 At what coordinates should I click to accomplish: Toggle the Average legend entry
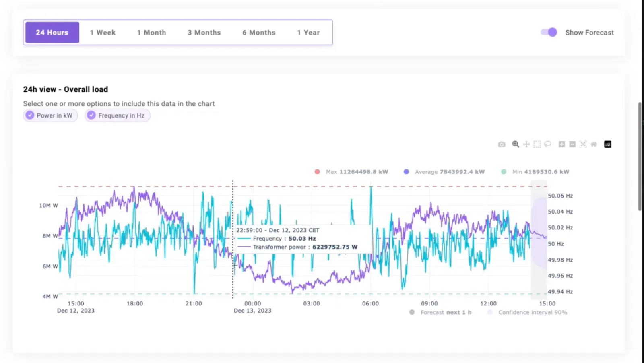click(x=444, y=171)
